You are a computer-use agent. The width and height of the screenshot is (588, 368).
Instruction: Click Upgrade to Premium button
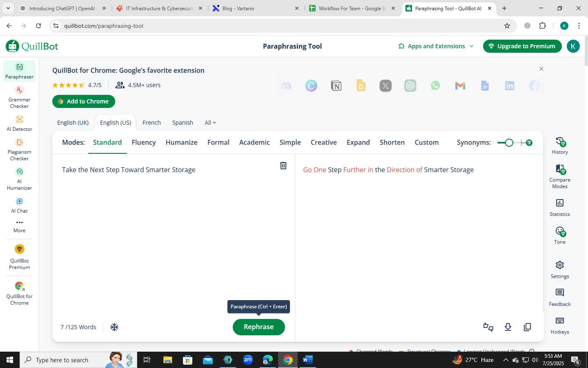(522, 46)
